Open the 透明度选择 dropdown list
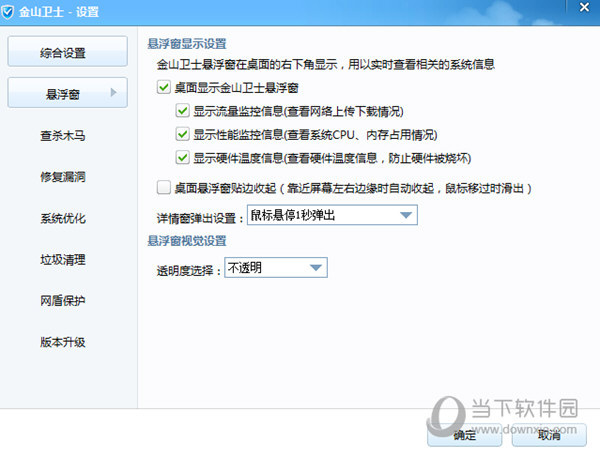This screenshot has width=600, height=457. pos(315,268)
